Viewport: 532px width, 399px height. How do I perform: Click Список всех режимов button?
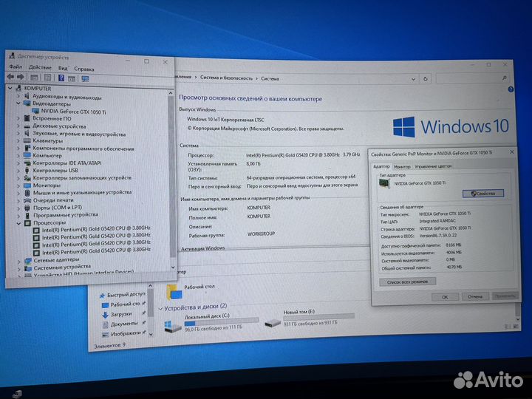tap(407, 282)
